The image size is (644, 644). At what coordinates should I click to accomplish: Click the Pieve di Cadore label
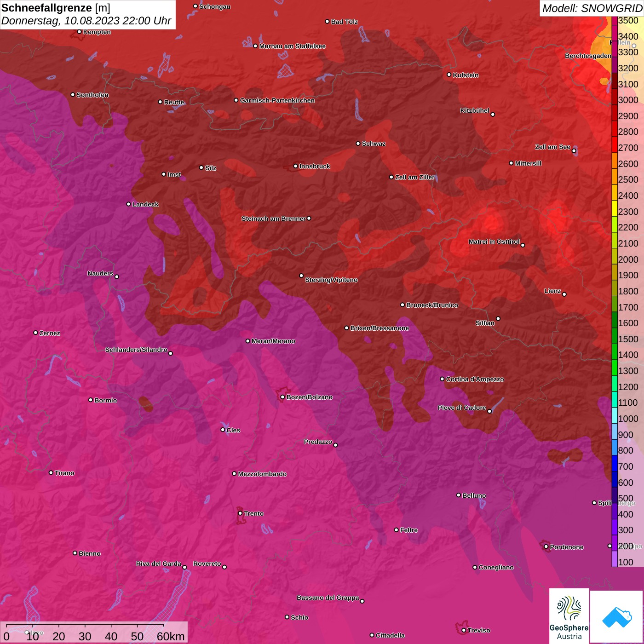coord(462,408)
